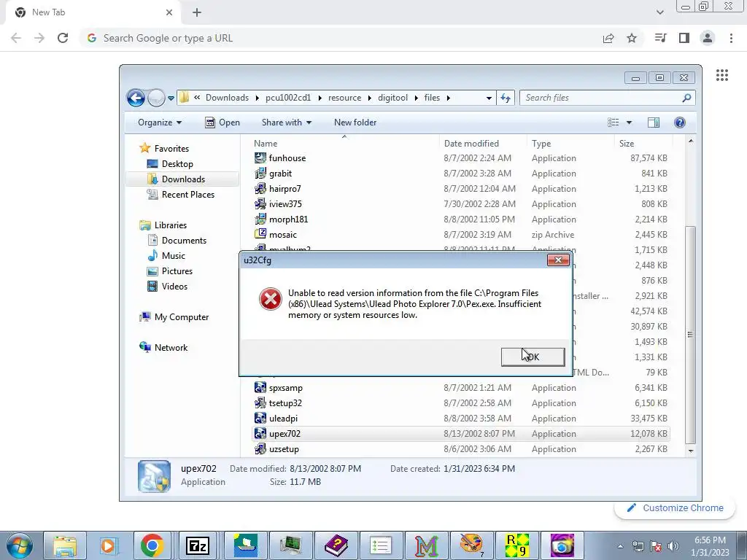The height and width of the screenshot is (560, 747).
Task: Click the Windows Start orb
Action: 19,545
